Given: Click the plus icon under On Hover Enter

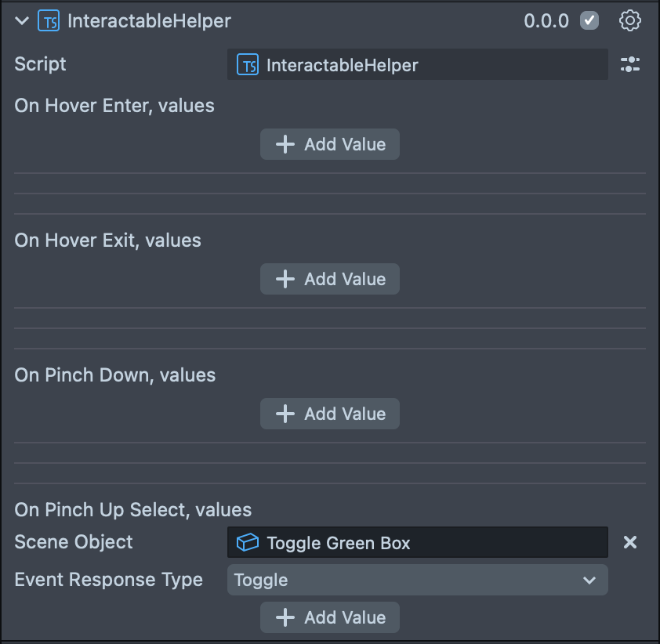Looking at the screenshot, I should click(x=285, y=144).
